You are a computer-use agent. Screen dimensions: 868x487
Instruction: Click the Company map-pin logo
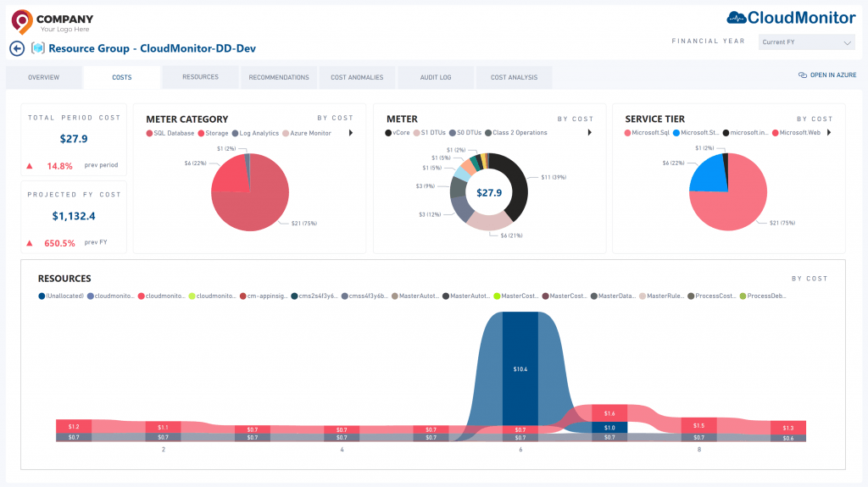(x=21, y=21)
